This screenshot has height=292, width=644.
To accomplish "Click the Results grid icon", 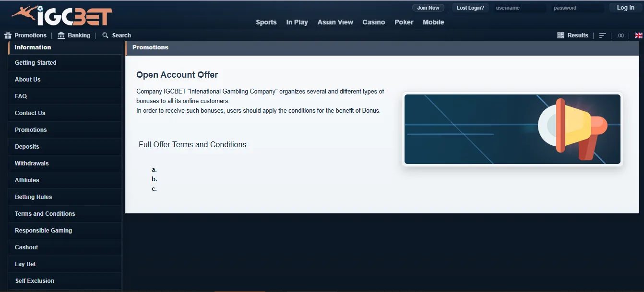I will coord(561,35).
